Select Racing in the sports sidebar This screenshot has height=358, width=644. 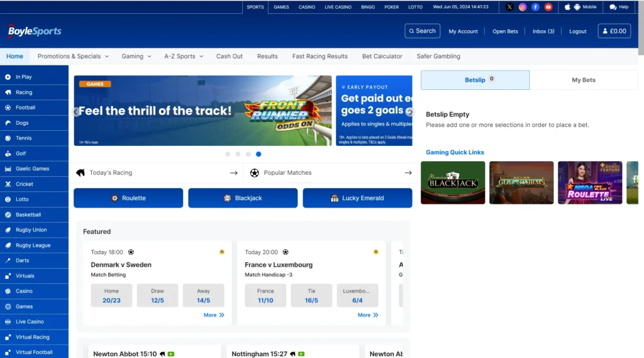click(x=34, y=92)
